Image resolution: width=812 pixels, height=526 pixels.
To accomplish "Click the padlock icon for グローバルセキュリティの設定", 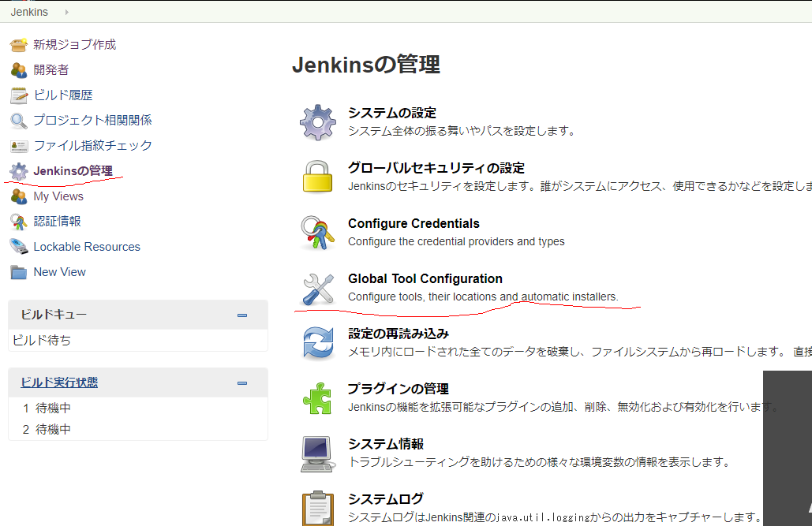I will click(x=317, y=177).
